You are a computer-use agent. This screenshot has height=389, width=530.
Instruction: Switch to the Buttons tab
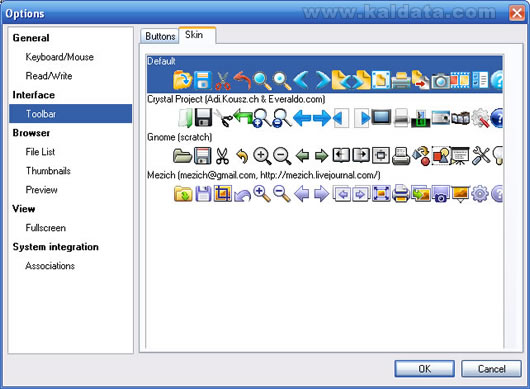(x=160, y=36)
